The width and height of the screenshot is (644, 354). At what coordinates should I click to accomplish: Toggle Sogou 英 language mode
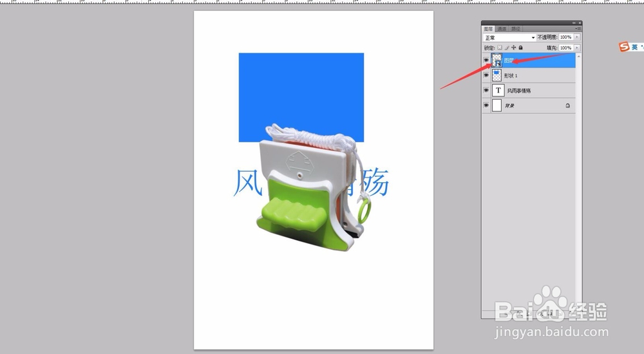[634, 47]
